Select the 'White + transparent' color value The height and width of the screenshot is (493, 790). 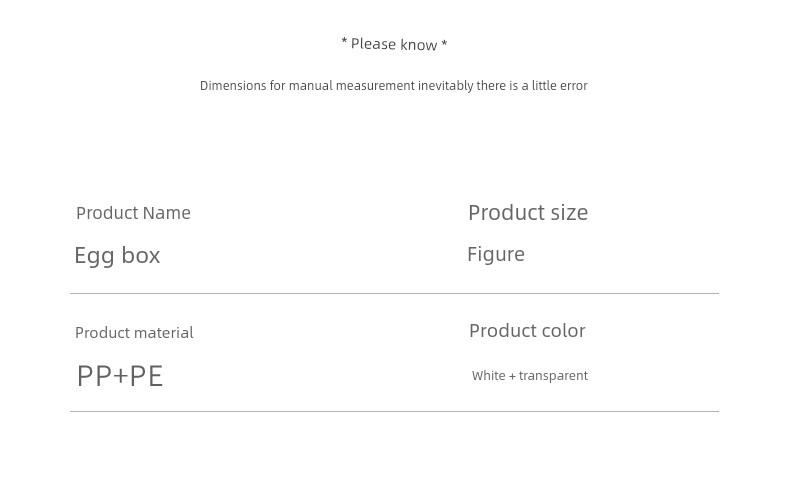pyautogui.click(x=530, y=376)
